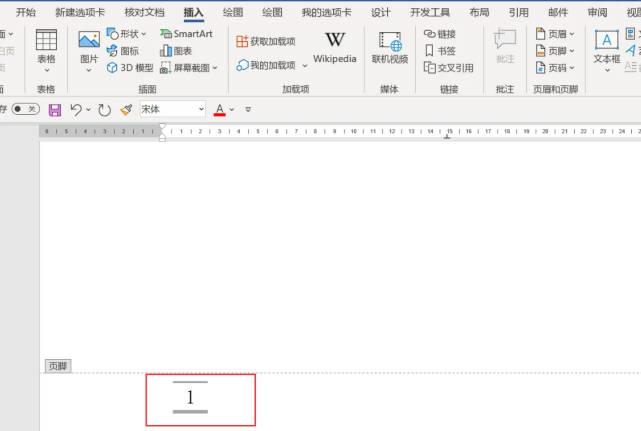
Task: Apply the red font color
Action: 220,110
